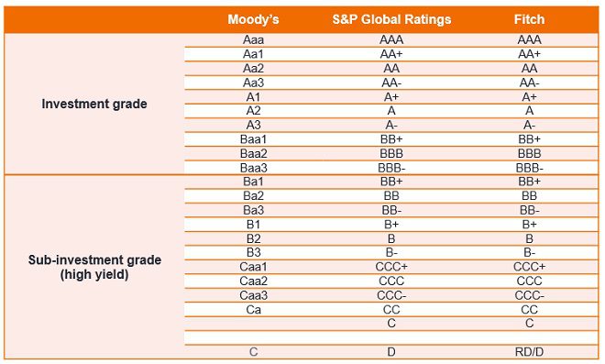Click the RD/D cell under Fitch
This screenshot has width=605, height=364.
click(x=529, y=352)
